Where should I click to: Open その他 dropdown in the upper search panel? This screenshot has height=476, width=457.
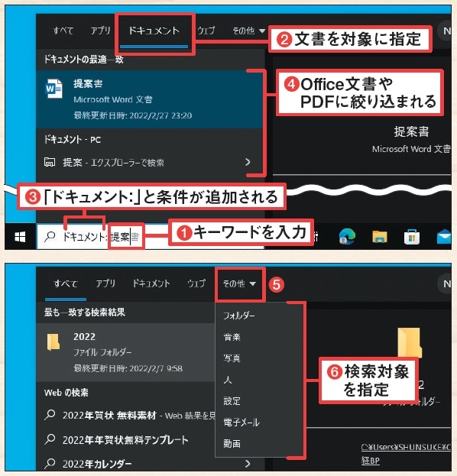(x=248, y=31)
